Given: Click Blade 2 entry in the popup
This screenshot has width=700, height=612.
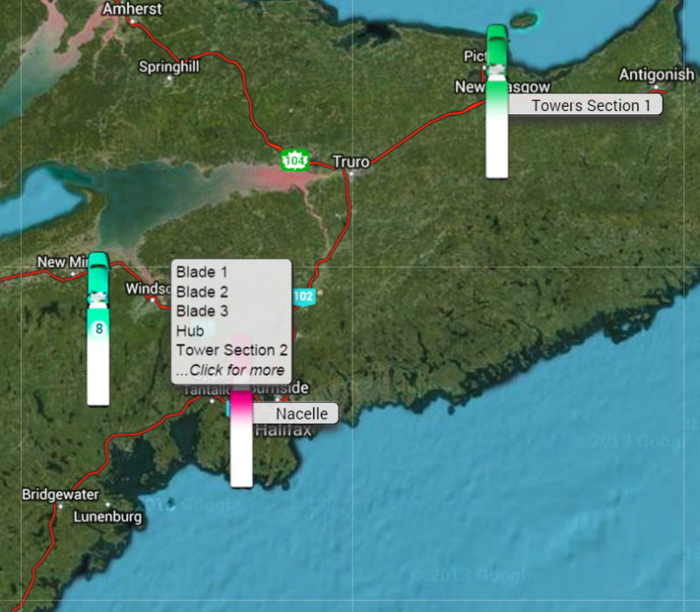Looking at the screenshot, I should (x=203, y=292).
